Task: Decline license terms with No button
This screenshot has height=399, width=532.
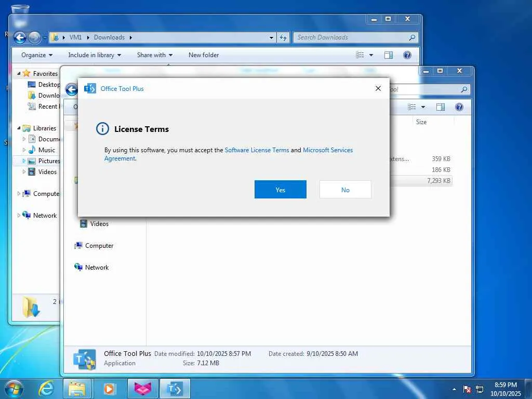Action: click(x=345, y=189)
